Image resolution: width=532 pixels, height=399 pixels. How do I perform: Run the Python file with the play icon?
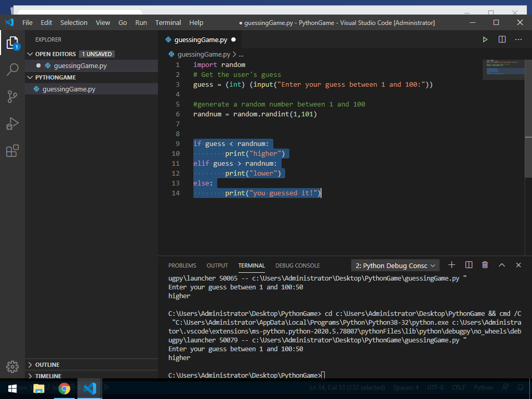coord(485,39)
